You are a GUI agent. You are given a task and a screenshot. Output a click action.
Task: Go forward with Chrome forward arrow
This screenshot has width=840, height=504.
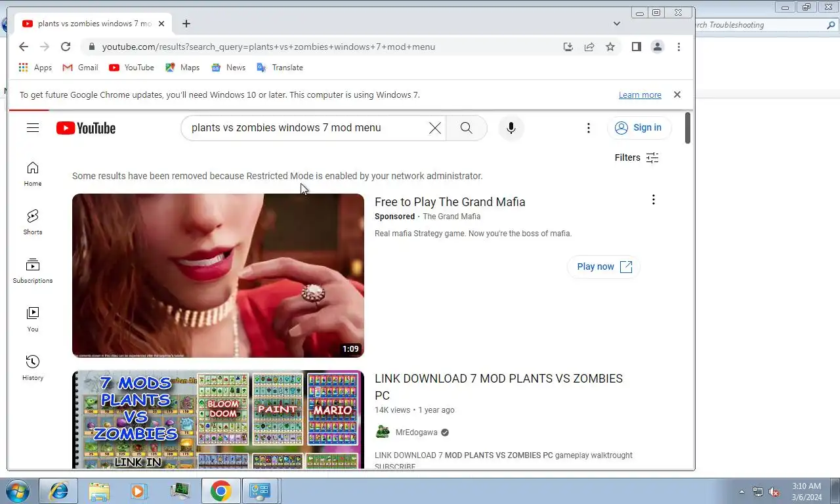[45, 47]
